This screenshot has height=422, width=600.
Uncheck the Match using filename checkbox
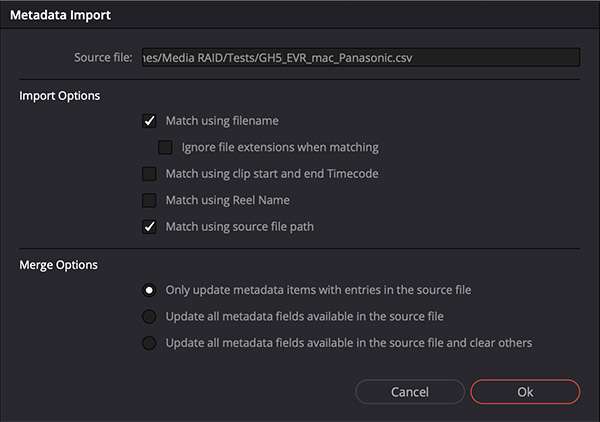pos(149,121)
